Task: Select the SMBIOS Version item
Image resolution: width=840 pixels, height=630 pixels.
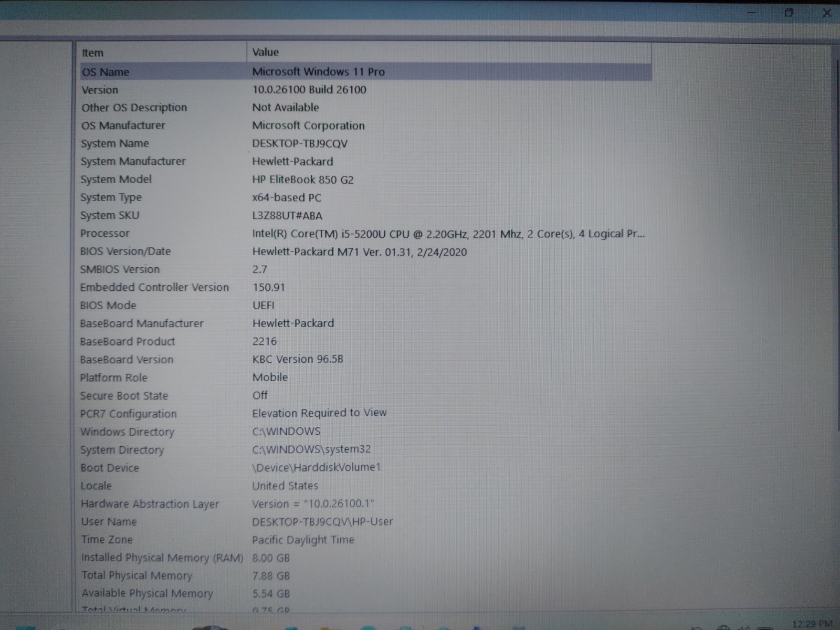Action: (x=120, y=269)
